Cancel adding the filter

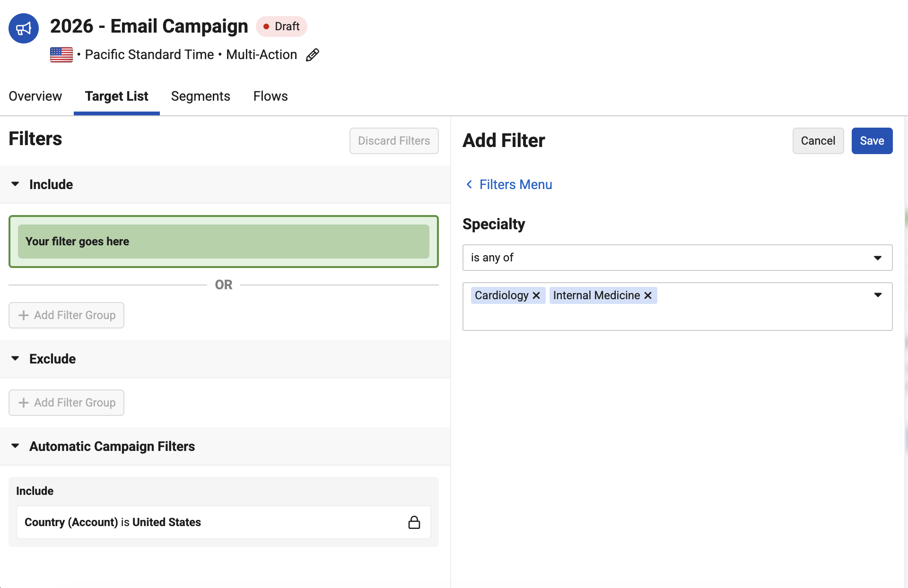coord(818,141)
